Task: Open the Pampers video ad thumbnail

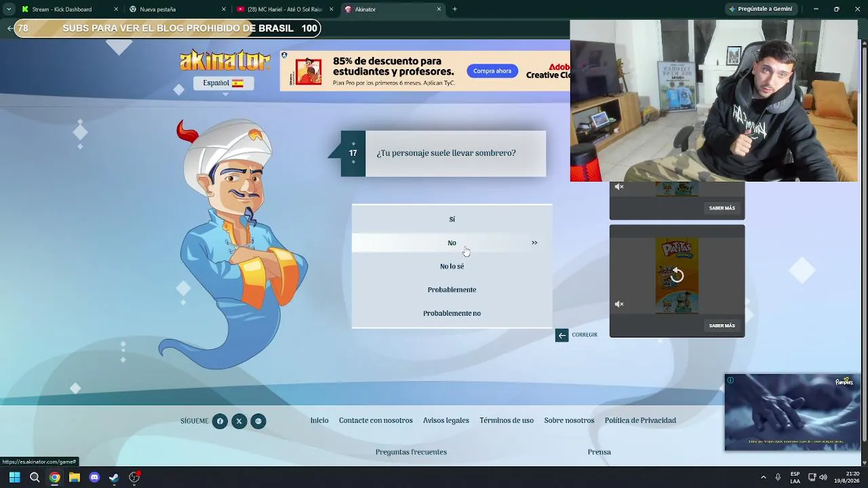Action: [793, 413]
